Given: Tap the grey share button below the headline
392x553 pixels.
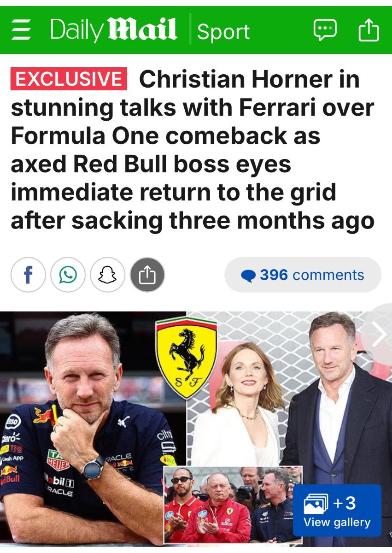Looking at the screenshot, I should point(147,275).
